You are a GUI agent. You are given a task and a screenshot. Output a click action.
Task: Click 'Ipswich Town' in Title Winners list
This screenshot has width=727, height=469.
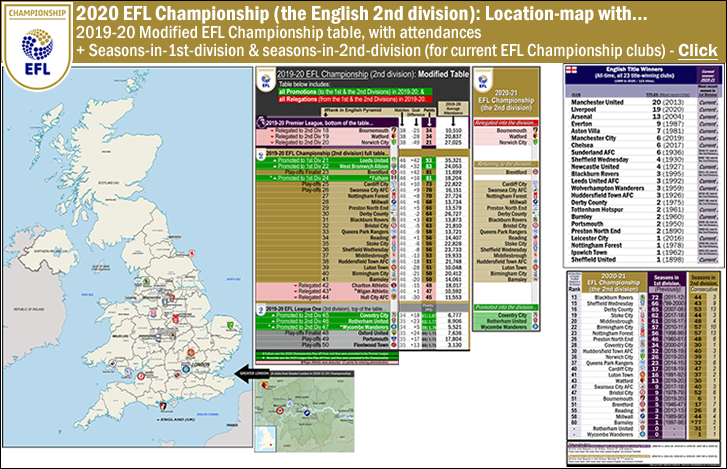click(589, 253)
